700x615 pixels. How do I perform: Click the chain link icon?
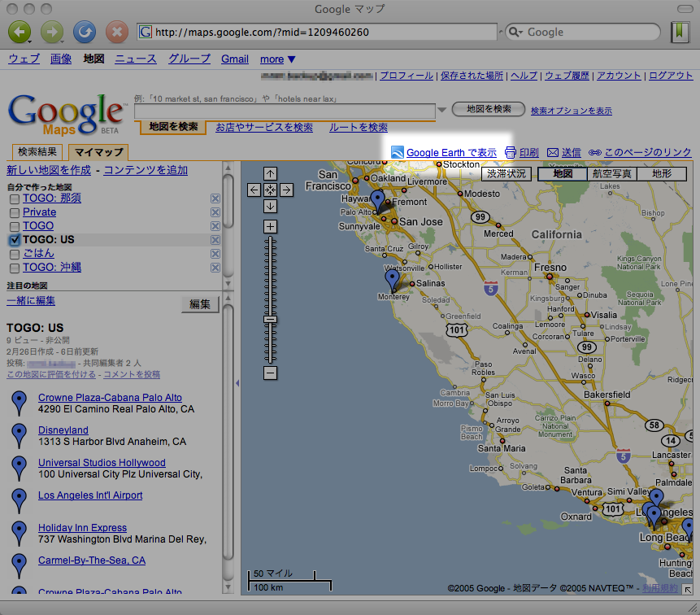pyautogui.click(x=594, y=153)
